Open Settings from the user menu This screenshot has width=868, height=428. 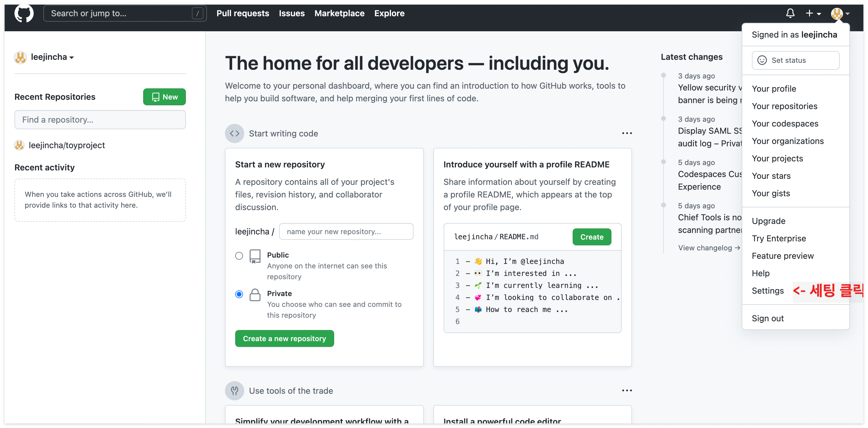pyautogui.click(x=768, y=291)
